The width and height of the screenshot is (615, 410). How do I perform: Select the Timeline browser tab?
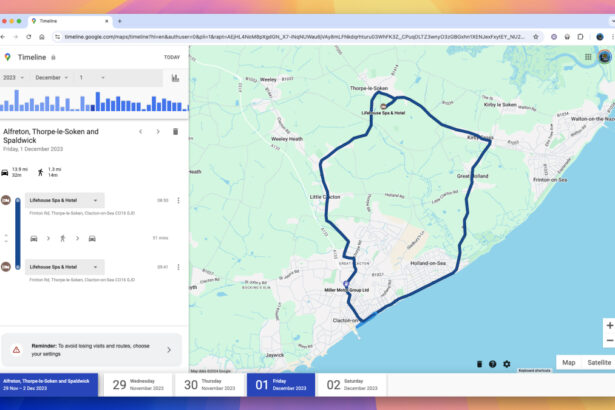(x=69, y=21)
